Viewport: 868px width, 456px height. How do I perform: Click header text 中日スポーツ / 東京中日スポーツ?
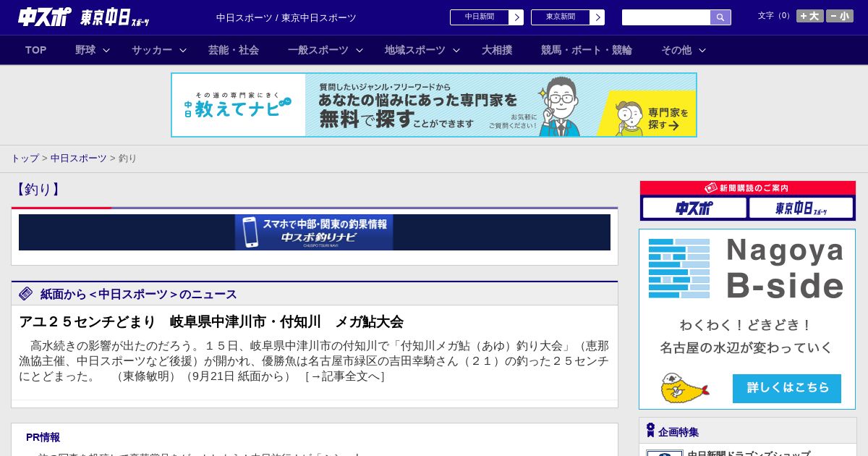(x=286, y=18)
